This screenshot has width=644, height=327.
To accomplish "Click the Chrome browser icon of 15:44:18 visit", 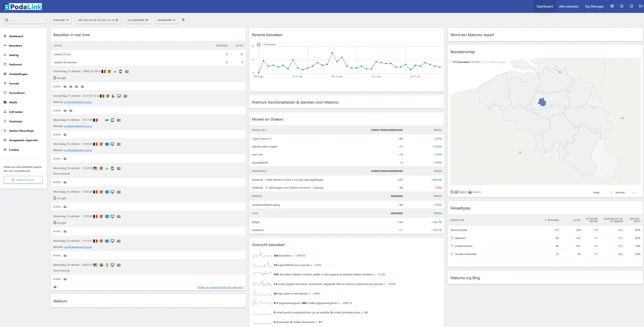I will point(101,144).
